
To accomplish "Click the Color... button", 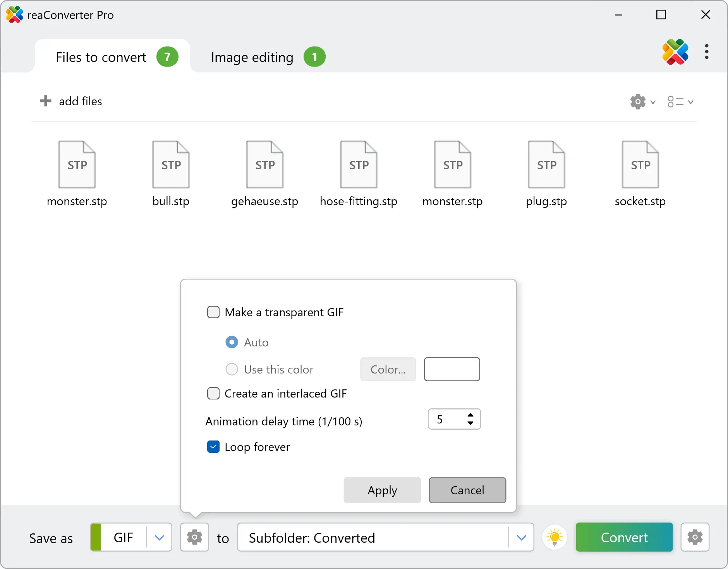I will click(388, 369).
